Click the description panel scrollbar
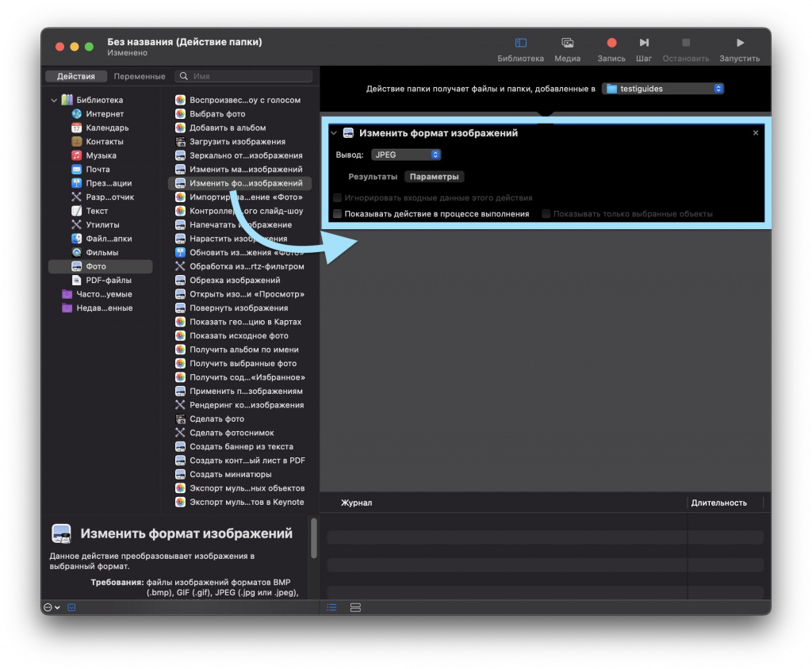The width and height of the screenshot is (812, 669). tap(314, 539)
